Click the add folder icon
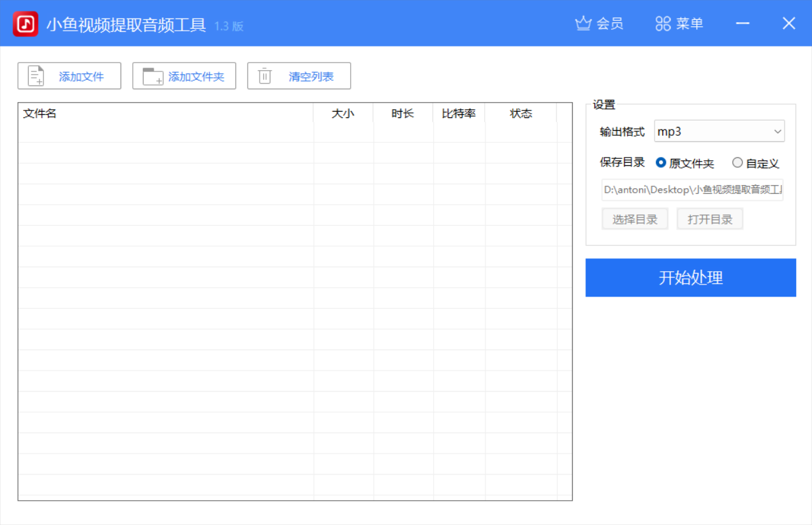Screen dimensions: 812x525 coord(152,76)
